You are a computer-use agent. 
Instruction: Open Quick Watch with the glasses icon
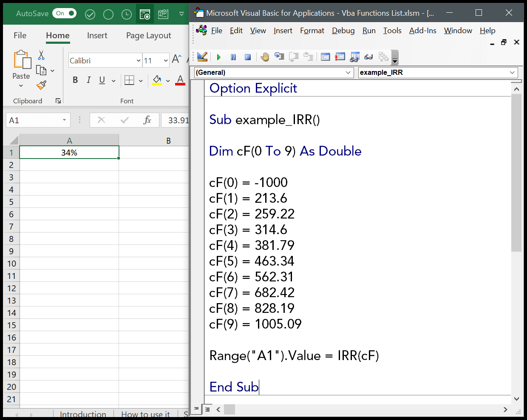click(368, 57)
